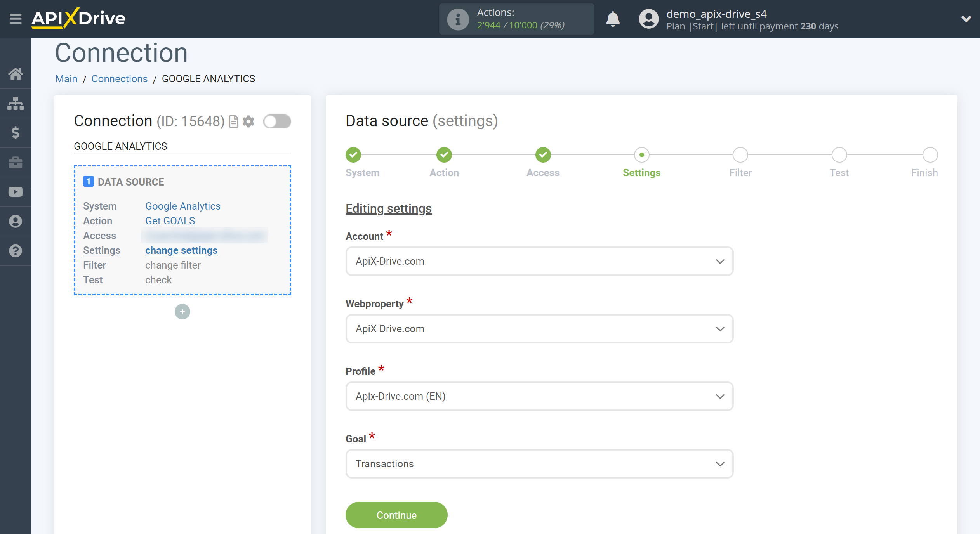Go to the Access step
This screenshot has width=980, height=534.
pyautogui.click(x=543, y=155)
